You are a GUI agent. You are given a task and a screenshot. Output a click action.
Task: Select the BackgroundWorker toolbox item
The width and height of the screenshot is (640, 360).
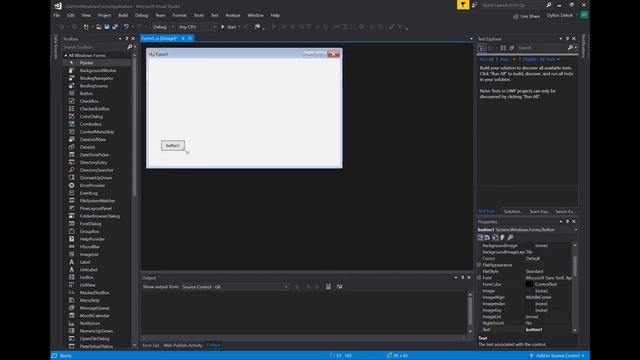pyautogui.click(x=97, y=71)
